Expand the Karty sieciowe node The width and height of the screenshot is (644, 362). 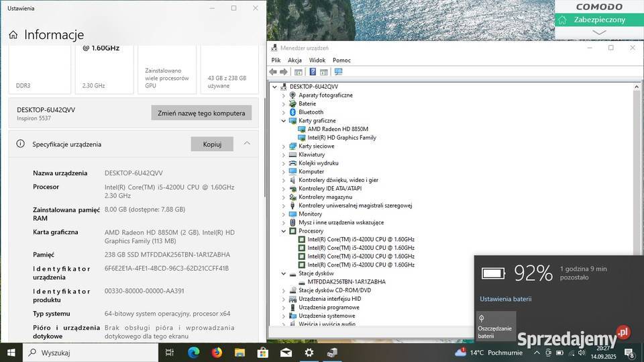pos(284,146)
